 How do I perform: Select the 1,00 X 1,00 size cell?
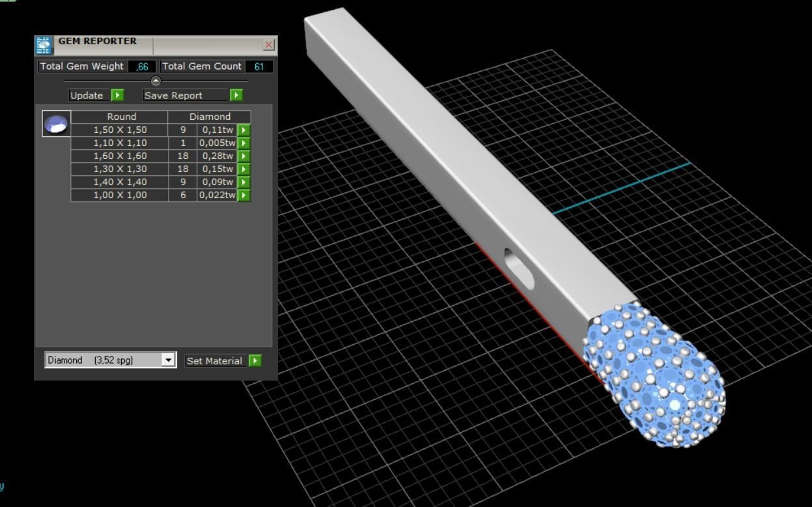tap(120, 195)
